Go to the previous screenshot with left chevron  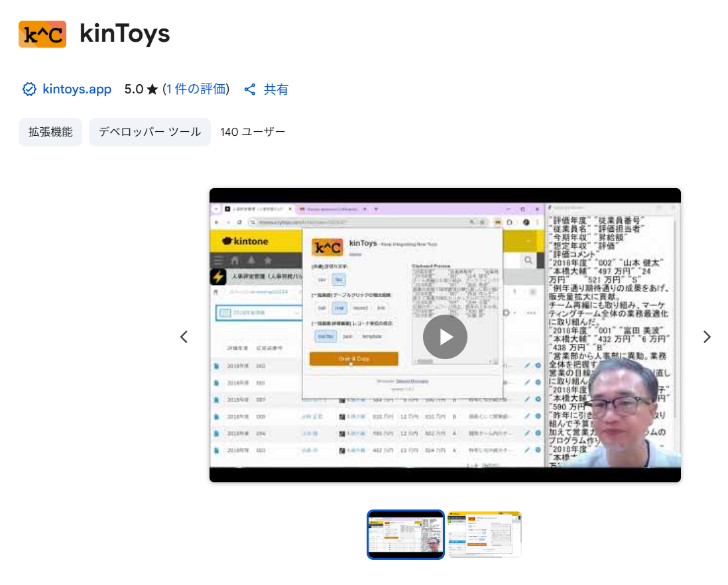[x=184, y=337]
